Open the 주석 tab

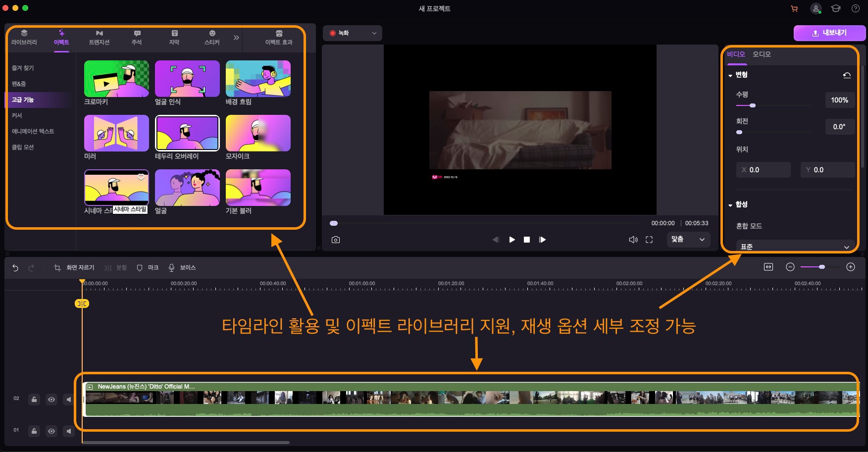pyautogui.click(x=137, y=38)
